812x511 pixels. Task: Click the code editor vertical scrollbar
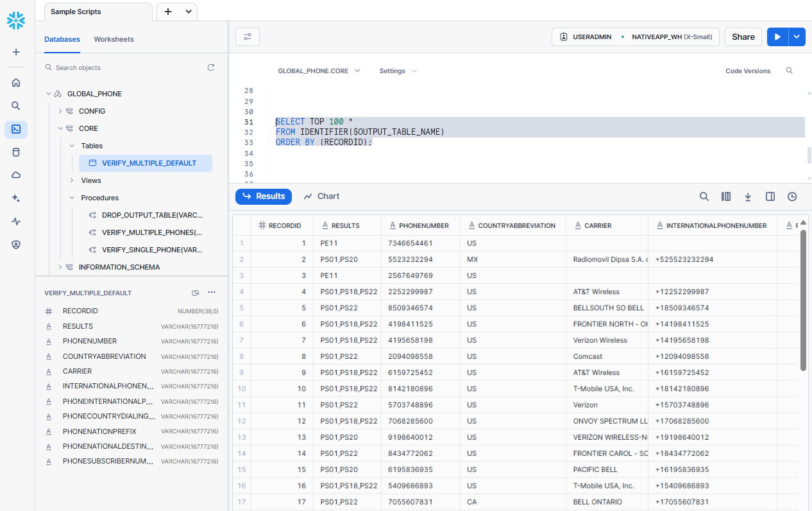click(x=809, y=155)
